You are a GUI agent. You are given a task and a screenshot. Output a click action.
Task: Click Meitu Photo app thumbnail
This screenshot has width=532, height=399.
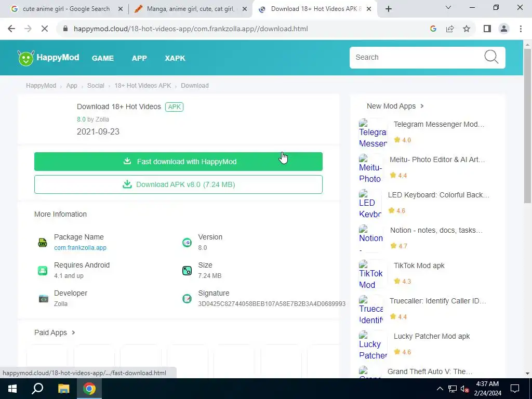coord(370,168)
